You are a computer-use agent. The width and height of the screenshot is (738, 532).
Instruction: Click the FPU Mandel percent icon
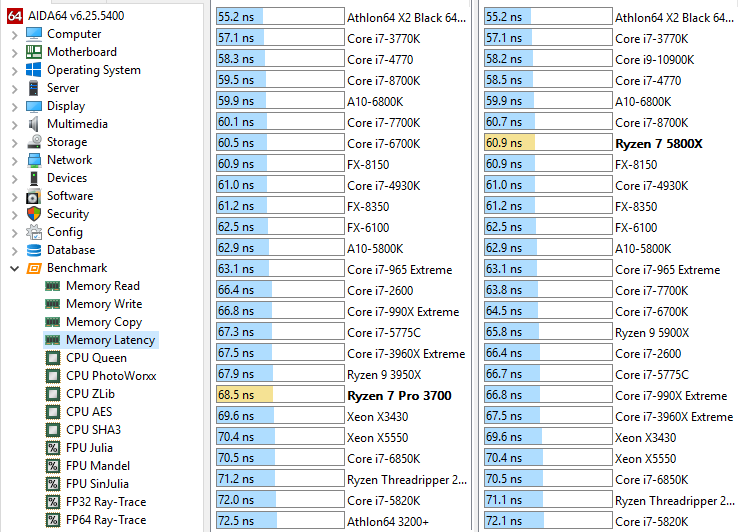click(53, 466)
